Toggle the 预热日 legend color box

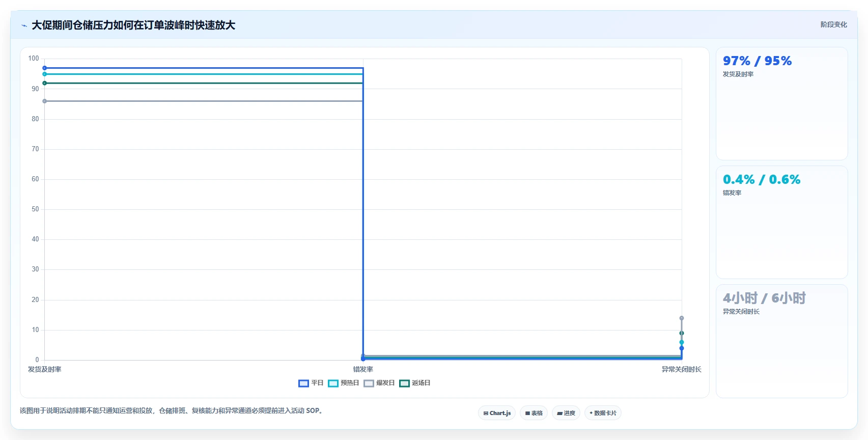(x=333, y=383)
